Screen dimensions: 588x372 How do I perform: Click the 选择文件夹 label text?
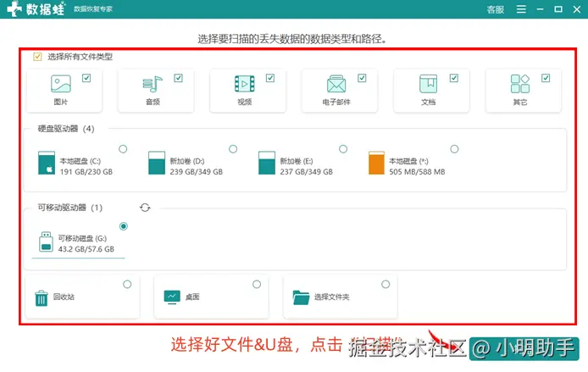(x=332, y=297)
